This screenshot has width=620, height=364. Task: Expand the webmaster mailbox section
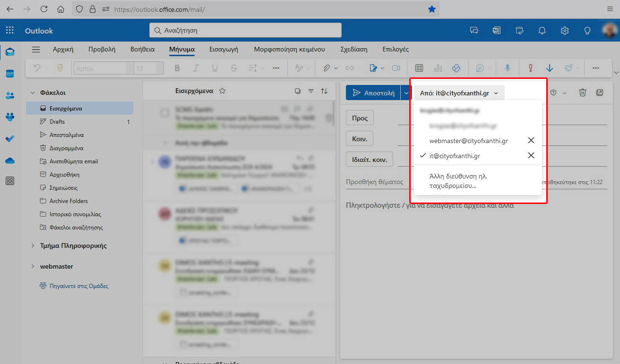[x=33, y=266]
